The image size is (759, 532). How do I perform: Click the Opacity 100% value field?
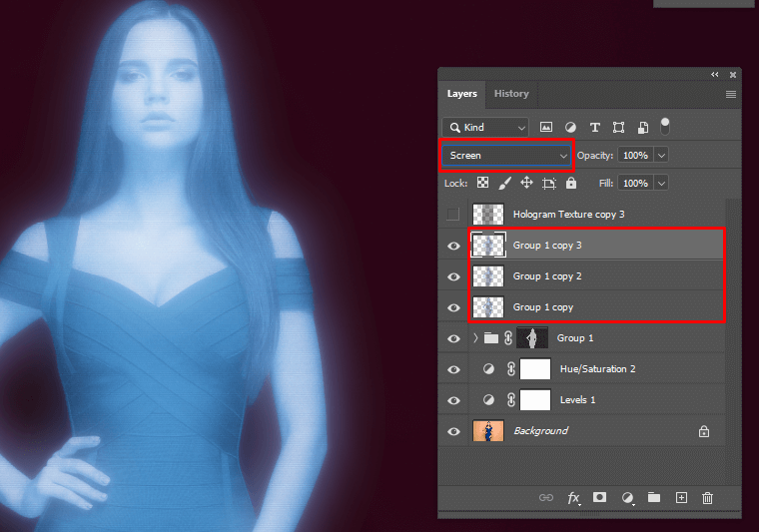click(x=635, y=156)
